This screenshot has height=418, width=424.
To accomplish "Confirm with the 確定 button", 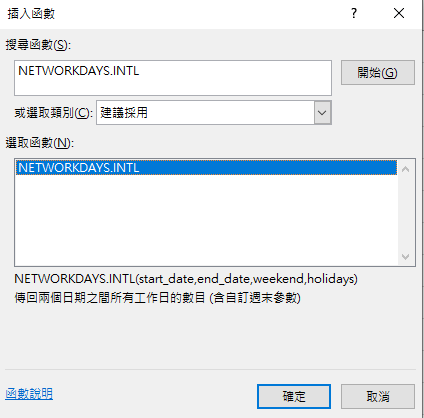I will point(294,396).
